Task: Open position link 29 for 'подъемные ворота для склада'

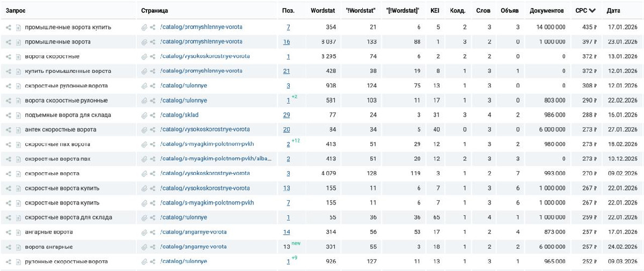Action: pyautogui.click(x=287, y=115)
